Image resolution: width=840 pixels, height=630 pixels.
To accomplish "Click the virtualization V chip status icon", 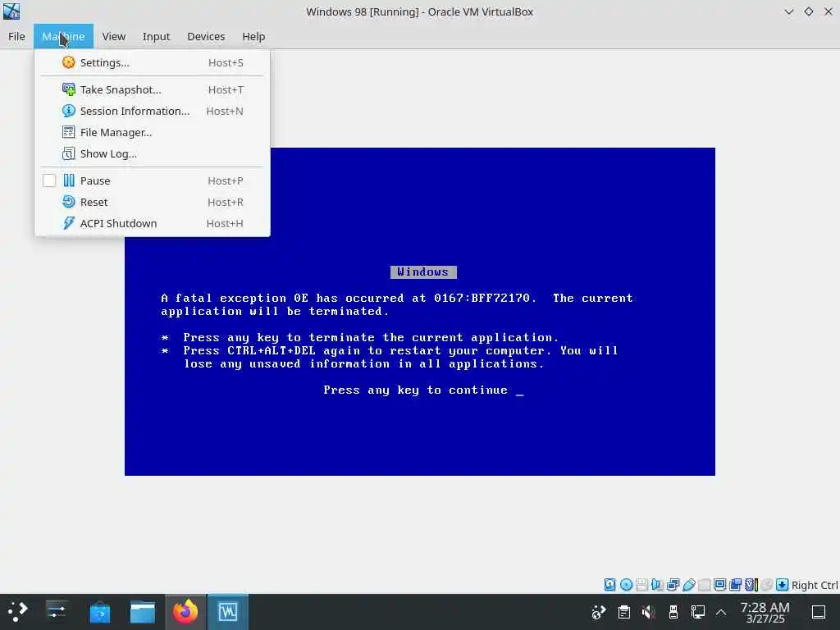I will 751,584.
